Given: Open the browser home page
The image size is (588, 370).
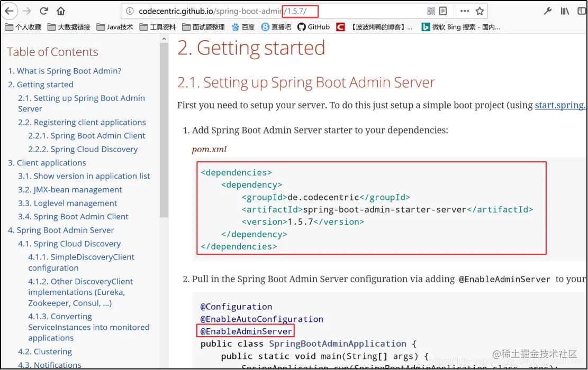Looking at the screenshot, I should pos(61,11).
